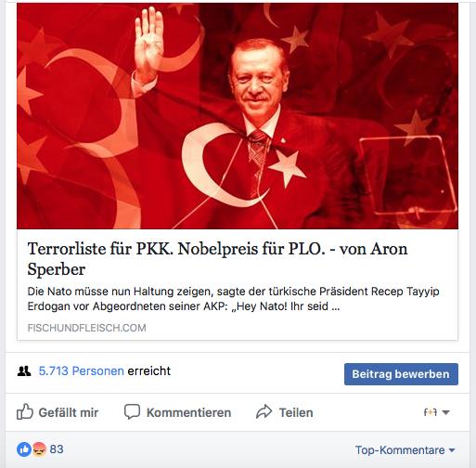The width and height of the screenshot is (476, 468).
Task: Click the page identity avatar icon
Action: (x=430, y=412)
